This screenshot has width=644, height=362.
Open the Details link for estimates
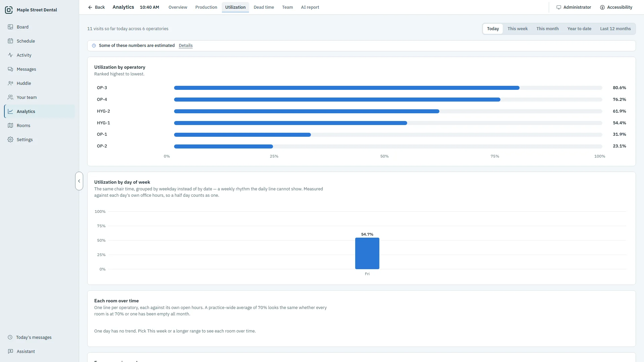coord(185,46)
